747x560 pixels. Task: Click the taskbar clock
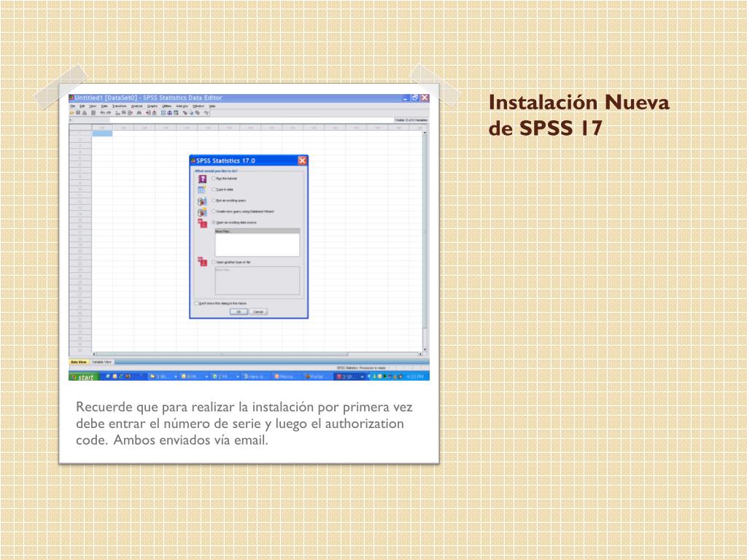pos(415,377)
